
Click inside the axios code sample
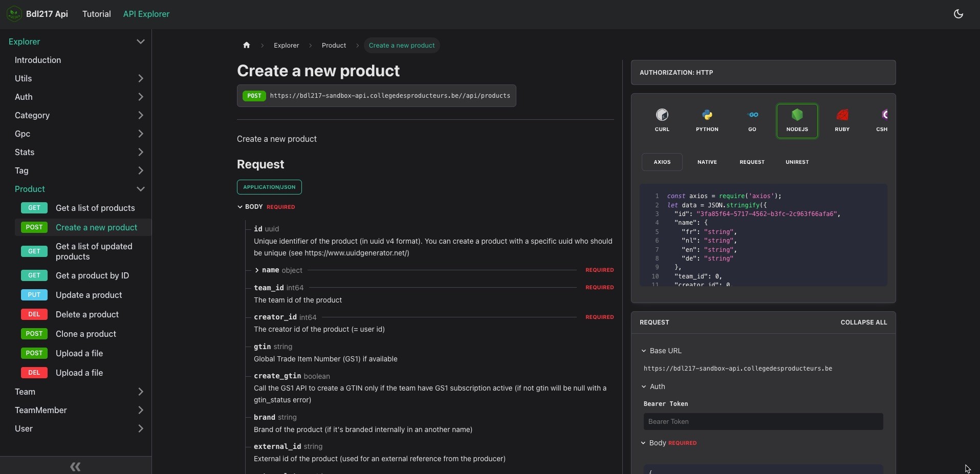coord(763,235)
